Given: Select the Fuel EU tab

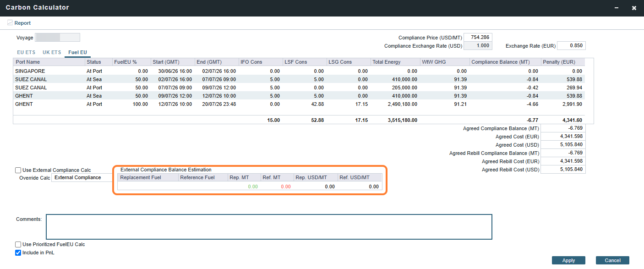Looking at the screenshot, I should 77,53.
